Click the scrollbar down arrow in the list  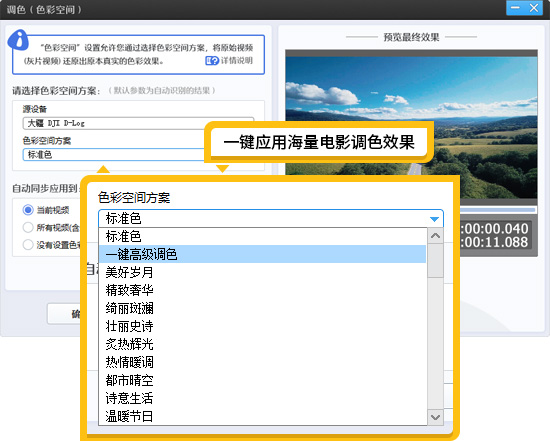[435, 417]
